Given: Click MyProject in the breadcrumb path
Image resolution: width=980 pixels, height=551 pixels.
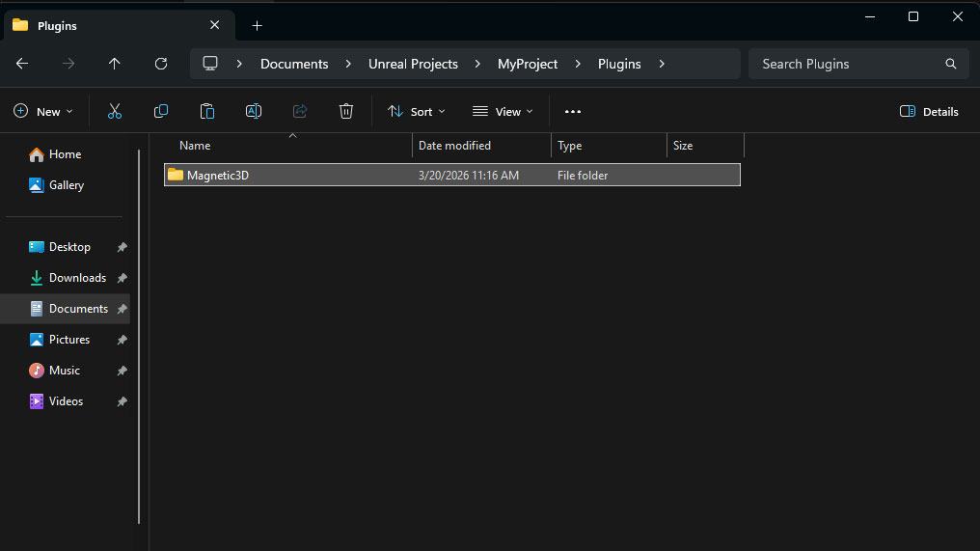Looking at the screenshot, I should click(x=528, y=64).
